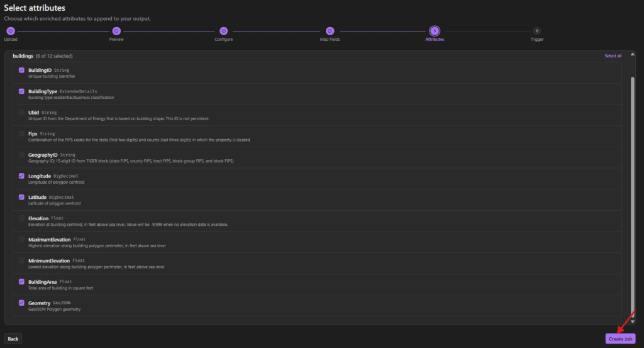Click the Geometry attribute name

(39, 303)
